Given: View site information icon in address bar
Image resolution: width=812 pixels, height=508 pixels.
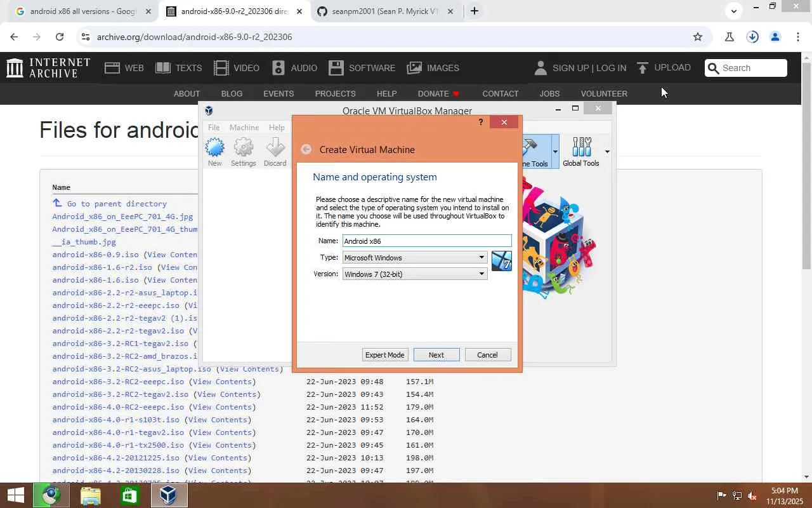Looking at the screenshot, I should pos(86,37).
